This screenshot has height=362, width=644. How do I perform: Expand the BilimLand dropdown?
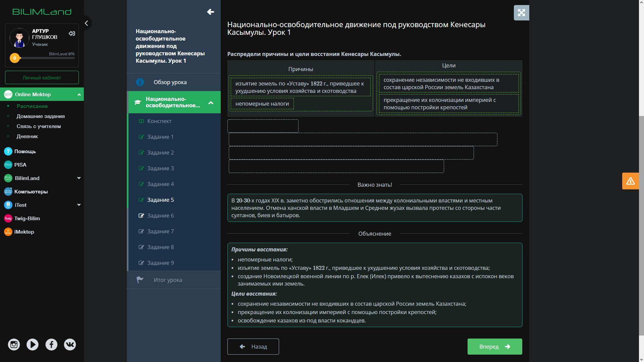(79, 178)
